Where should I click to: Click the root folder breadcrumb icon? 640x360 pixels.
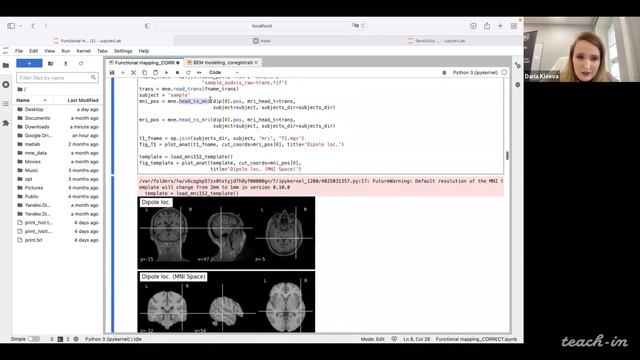[x=20, y=89]
